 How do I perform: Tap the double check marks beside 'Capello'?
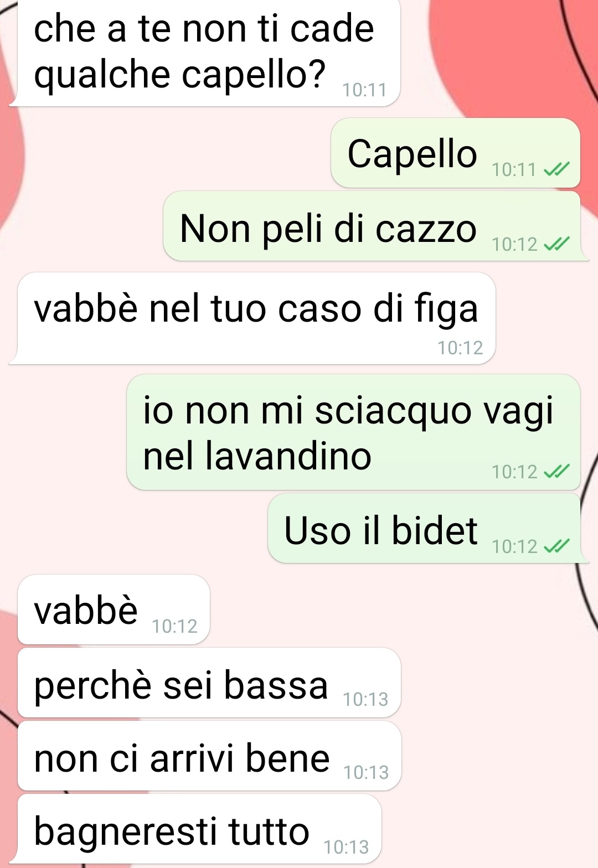(x=556, y=169)
